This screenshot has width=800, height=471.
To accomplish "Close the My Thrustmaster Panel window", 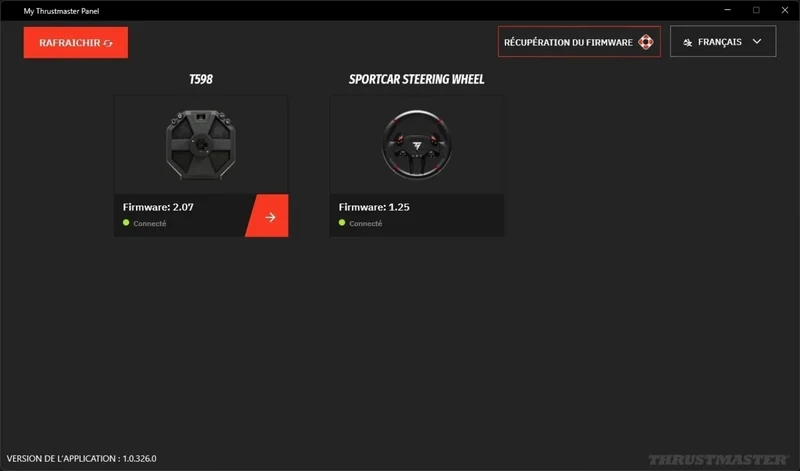I will pos(785,10).
